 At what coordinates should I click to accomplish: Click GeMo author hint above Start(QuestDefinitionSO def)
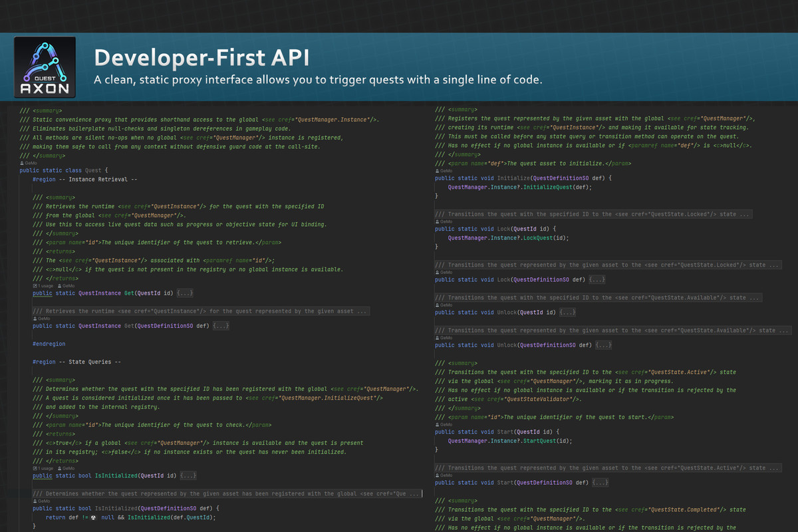pyautogui.click(x=444, y=475)
